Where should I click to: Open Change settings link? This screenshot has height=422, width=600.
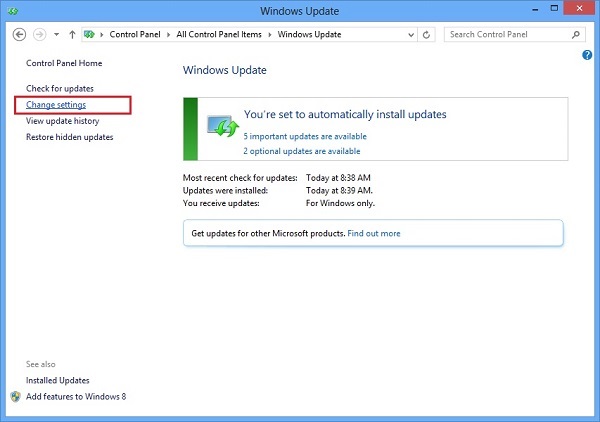pyautogui.click(x=56, y=105)
